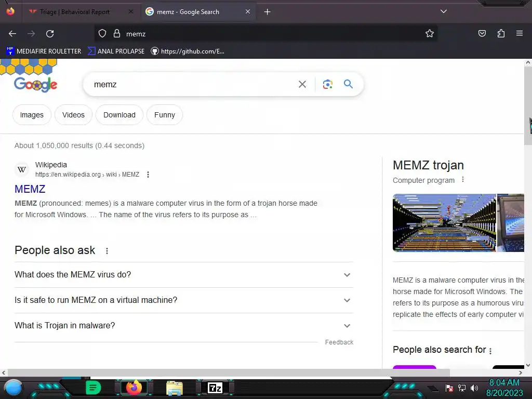The width and height of the screenshot is (532, 399).
Task: Click the scroll down arrow
Action: [528, 365]
